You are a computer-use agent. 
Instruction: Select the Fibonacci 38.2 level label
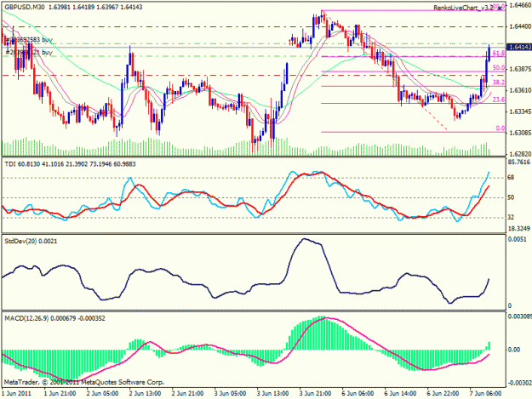pos(499,83)
